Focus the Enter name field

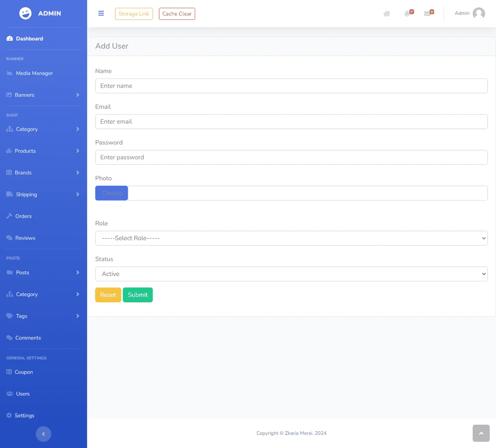point(291,86)
